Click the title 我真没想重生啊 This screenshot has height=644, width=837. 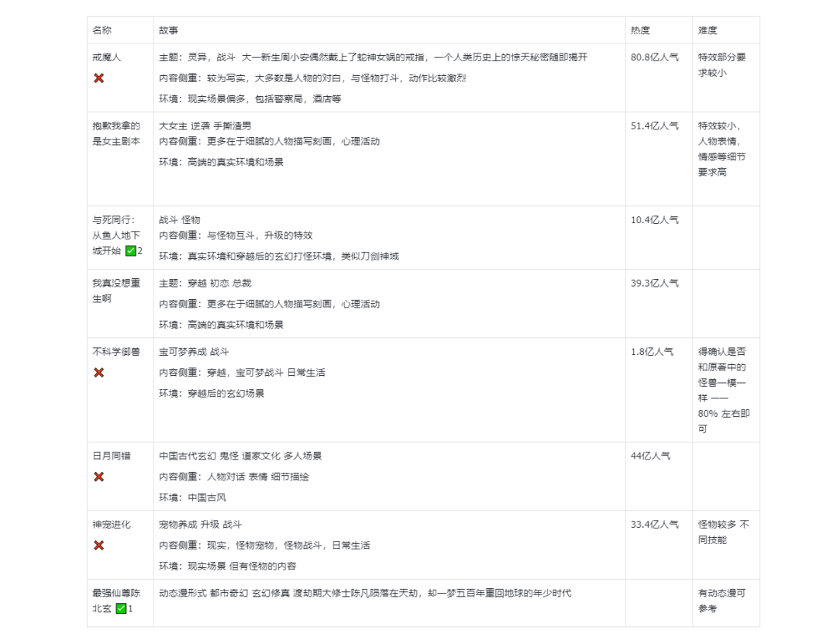pos(116,291)
